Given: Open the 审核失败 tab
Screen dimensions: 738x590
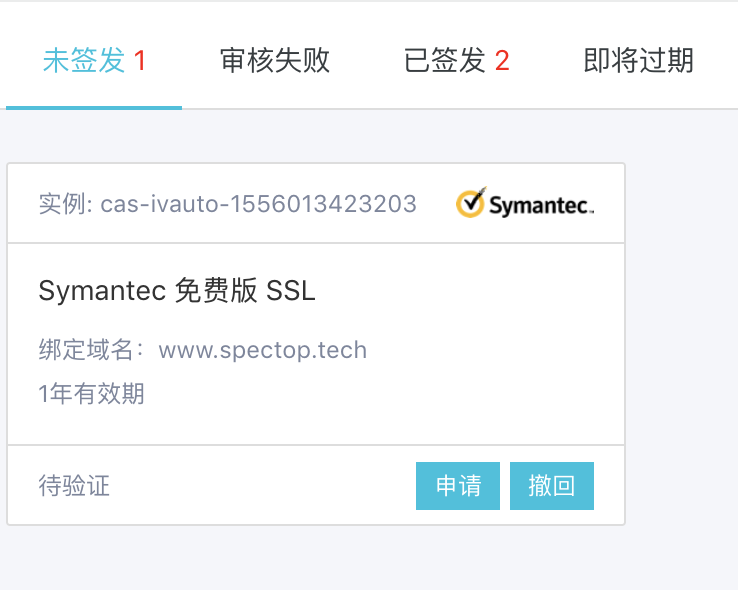Looking at the screenshot, I should click(x=275, y=61).
